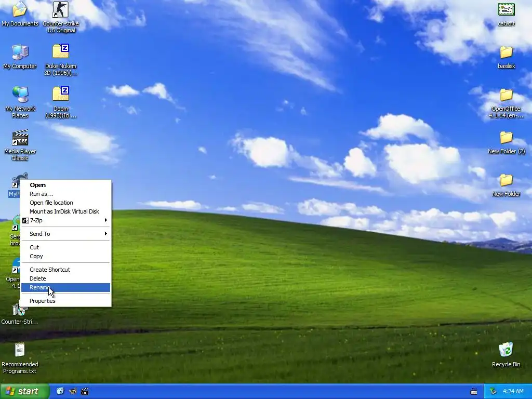This screenshot has width=532, height=399.
Task: Select the My Network Places icon
Action: tap(20, 102)
